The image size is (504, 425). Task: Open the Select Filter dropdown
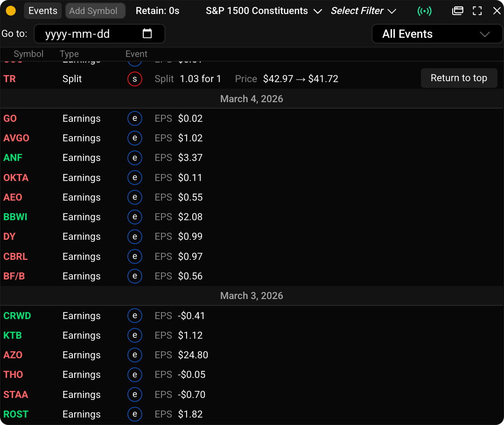(364, 10)
